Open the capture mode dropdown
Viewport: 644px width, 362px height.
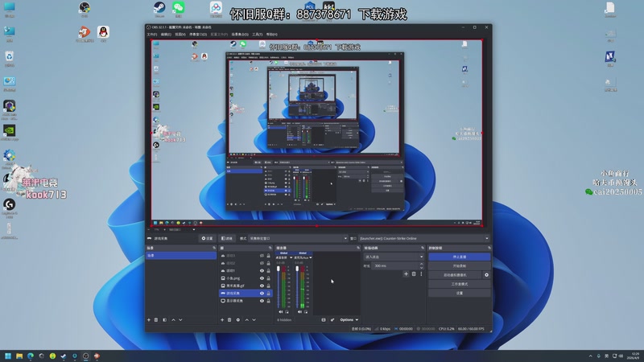[x=298, y=238]
